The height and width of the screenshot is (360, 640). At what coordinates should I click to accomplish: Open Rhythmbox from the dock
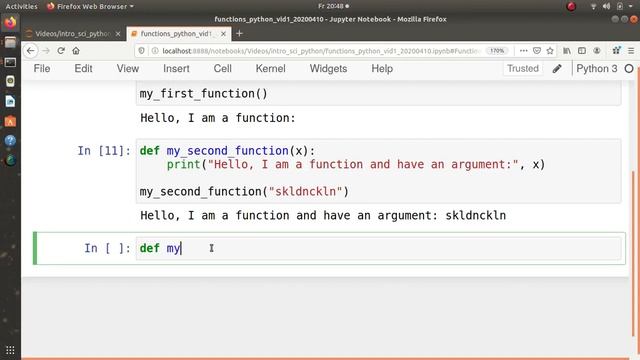pyautogui.click(x=10, y=81)
